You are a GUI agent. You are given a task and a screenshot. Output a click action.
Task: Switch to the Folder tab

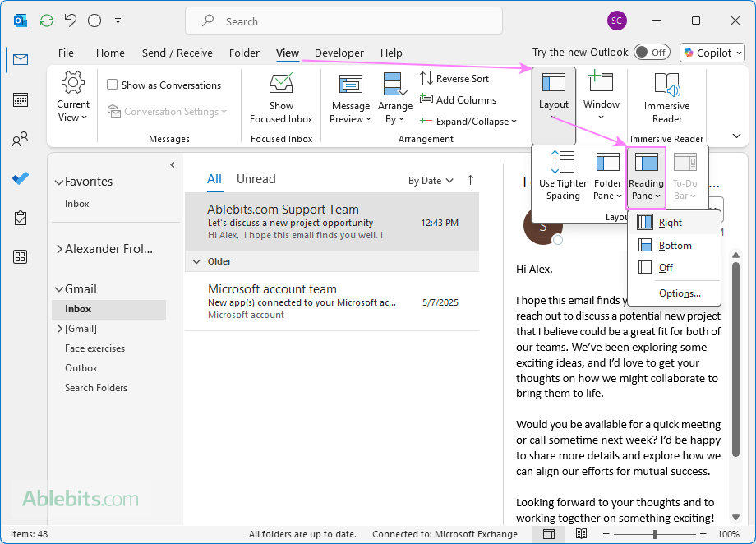[x=244, y=53]
